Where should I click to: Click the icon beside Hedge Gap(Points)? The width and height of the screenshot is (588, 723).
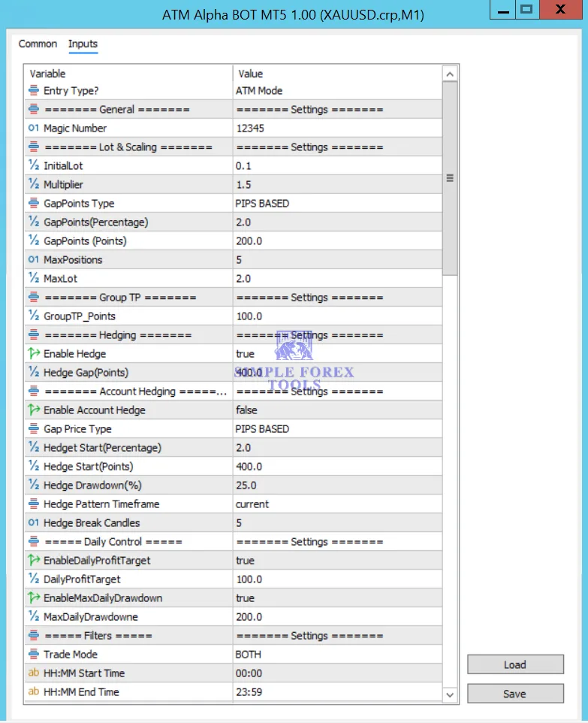point(34,371)
